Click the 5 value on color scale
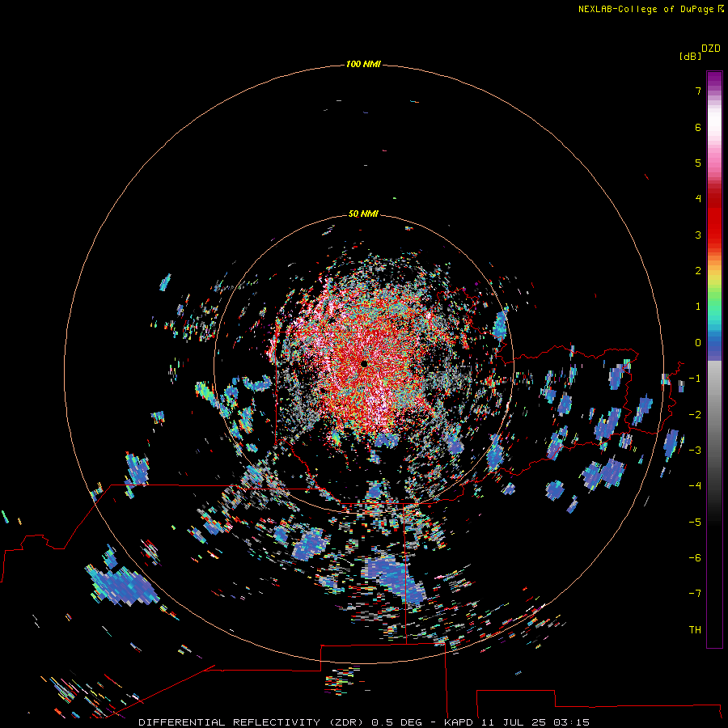 coord(698,163)
